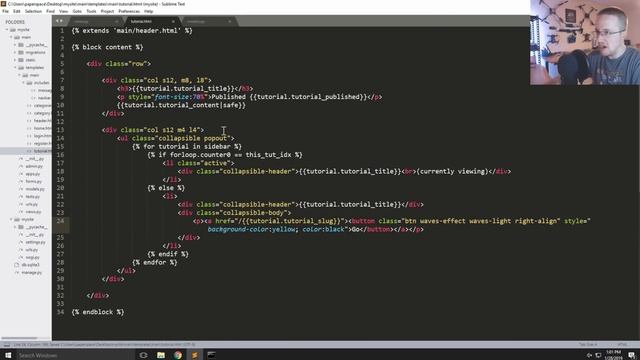Viewport: 640px width, 360px height.
Task: Expand the migrations folder
Action: [15, 53]
